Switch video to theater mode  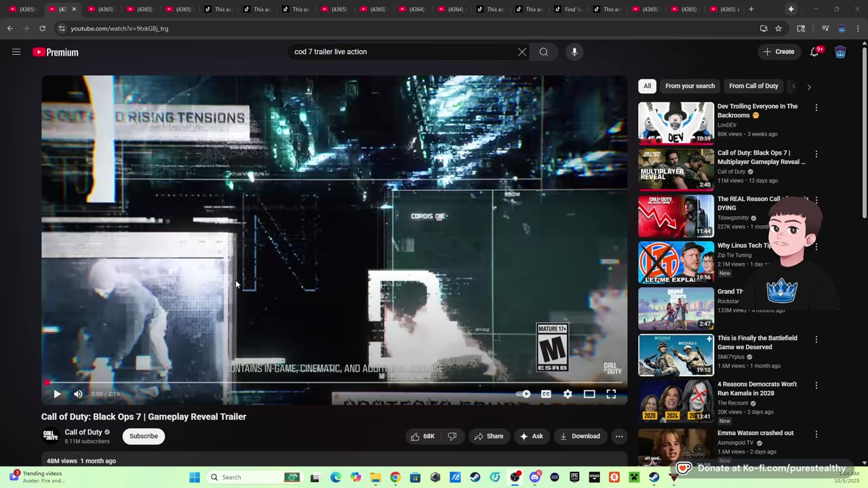pyautogui.click(x=589, y=394)
